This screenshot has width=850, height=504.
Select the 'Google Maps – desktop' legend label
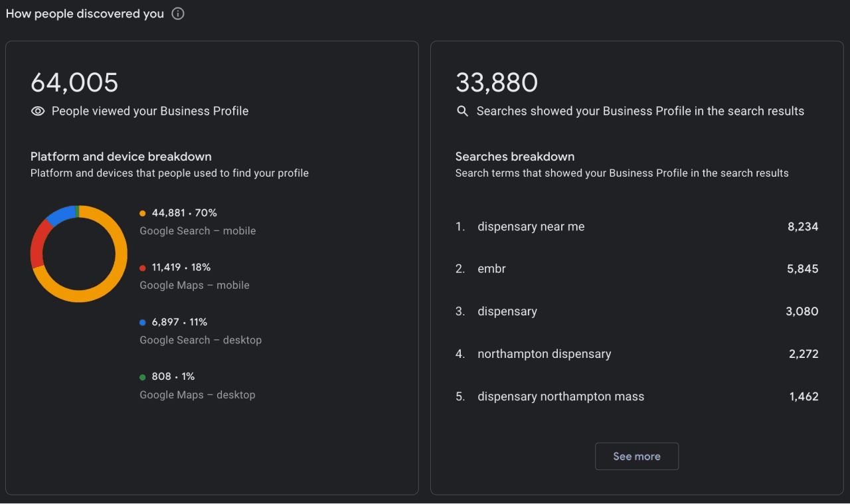(197, 394)
